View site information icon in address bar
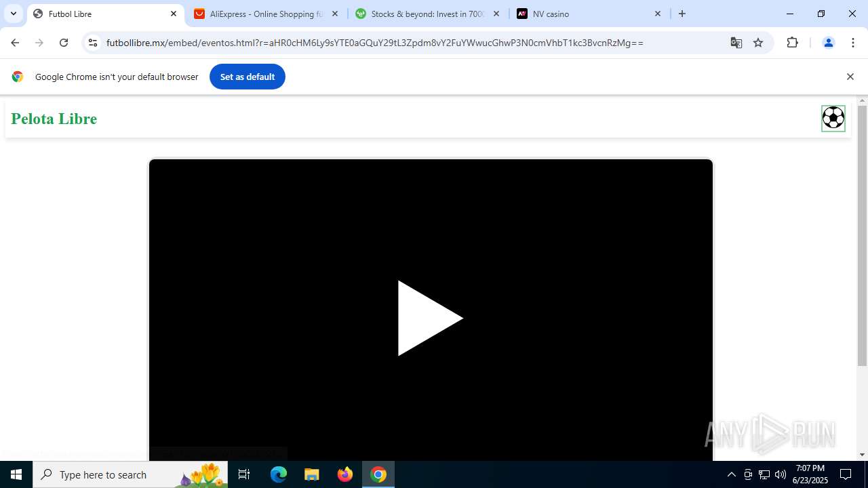This screenshot has height=488, width=868. (x=94, y=43)
